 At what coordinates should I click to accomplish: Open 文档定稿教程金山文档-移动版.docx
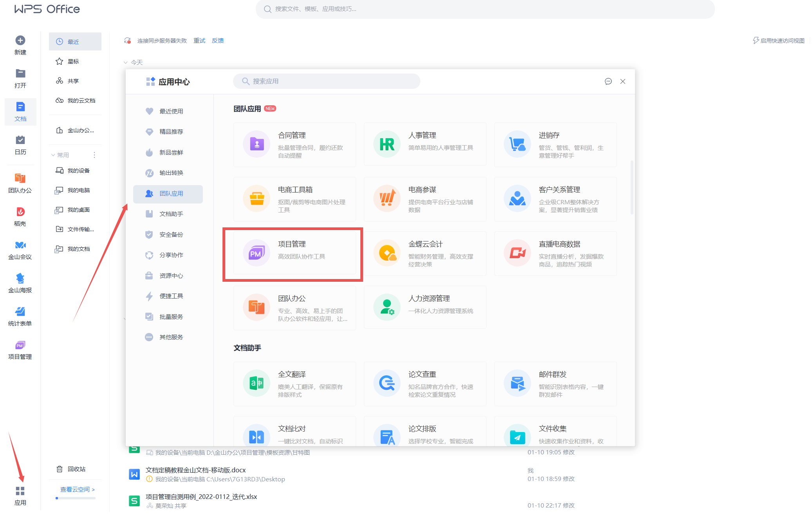click(x=196, y=470)
